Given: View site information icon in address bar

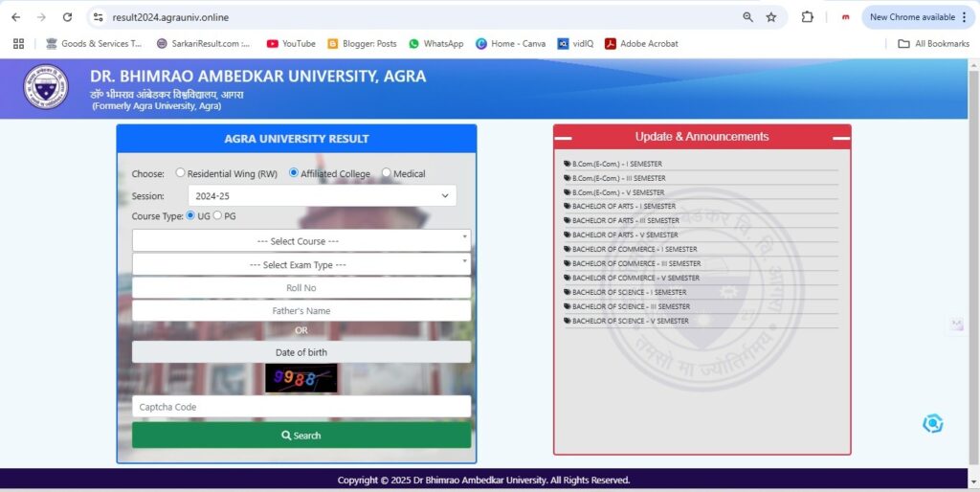Looking at the screenshot, I should pos(99,17).
